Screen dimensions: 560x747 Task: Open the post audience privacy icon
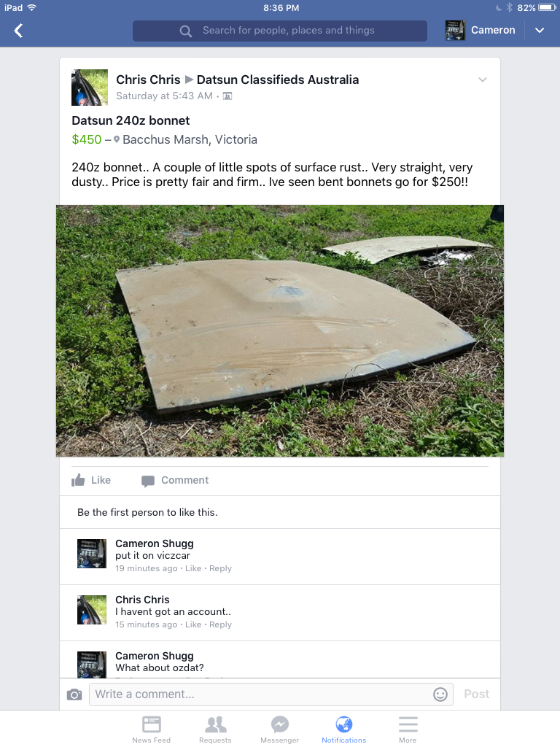click(x=227, y=96)
